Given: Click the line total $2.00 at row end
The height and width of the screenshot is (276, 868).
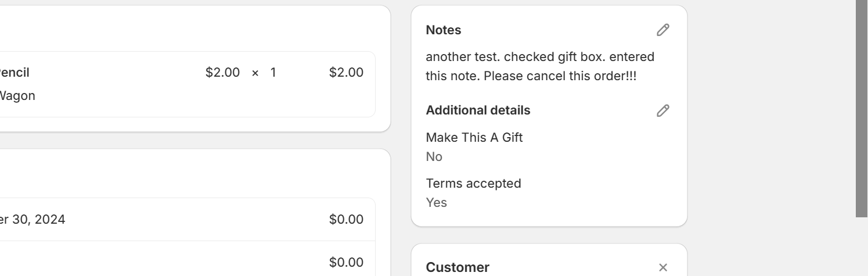Looking at the screenshot, I should pos(346,73).
